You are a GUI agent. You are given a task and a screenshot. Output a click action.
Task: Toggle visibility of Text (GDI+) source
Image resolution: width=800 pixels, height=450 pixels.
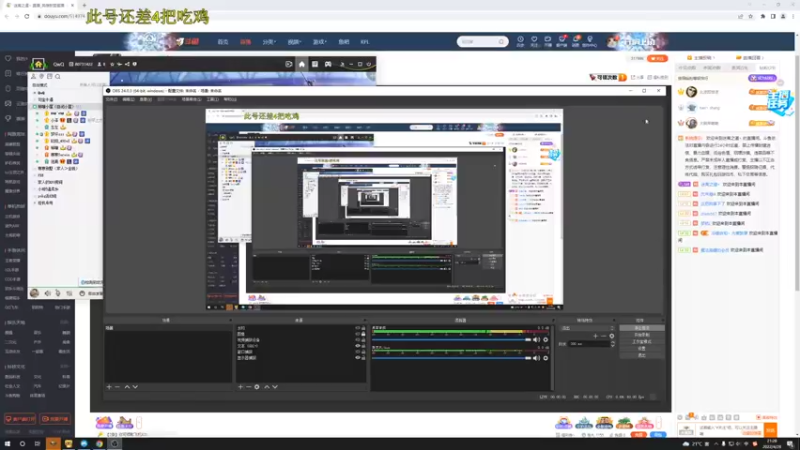(x=358, y=346)
